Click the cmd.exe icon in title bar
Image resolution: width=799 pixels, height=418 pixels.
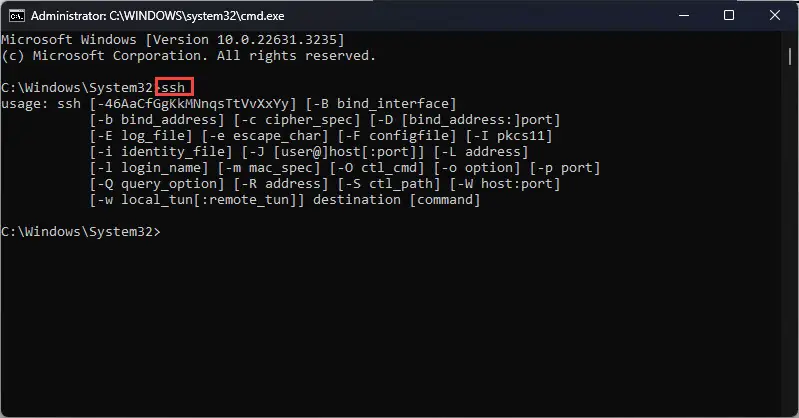17,16
